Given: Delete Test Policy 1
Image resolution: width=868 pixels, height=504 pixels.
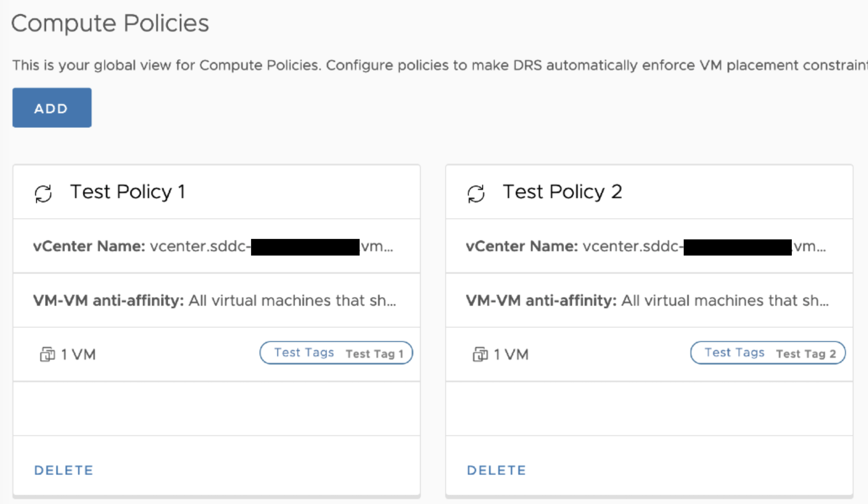Looking at the screenshot, I should pyautogui.click(x=63, y=470).
